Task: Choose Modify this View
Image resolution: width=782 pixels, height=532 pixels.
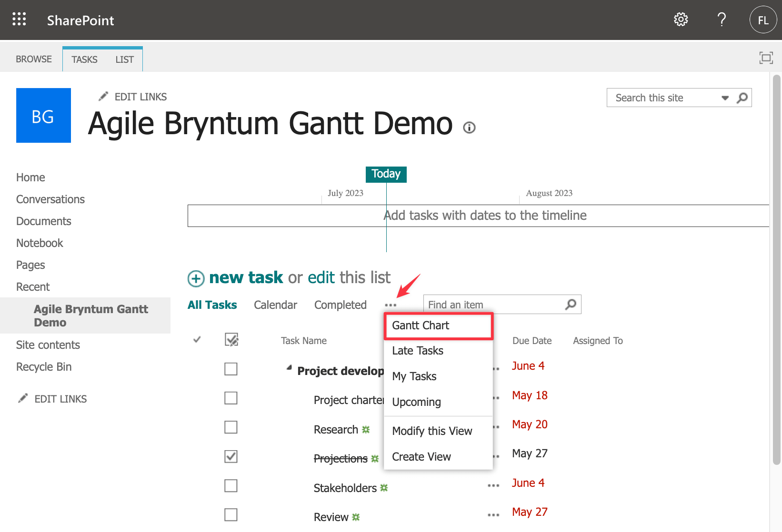Action: pyautogui.click(x=438, y=431)
